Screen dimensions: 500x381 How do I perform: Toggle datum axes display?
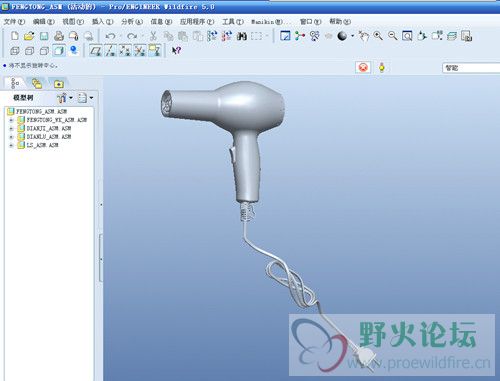(111, 51)
